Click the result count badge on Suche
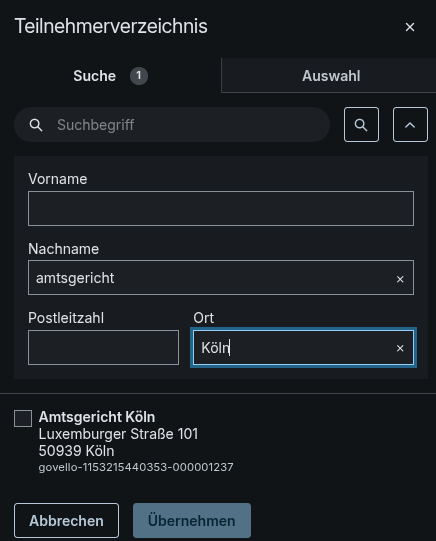The width and height of the screenshot is (436, 541). click(x=139, y=76)
